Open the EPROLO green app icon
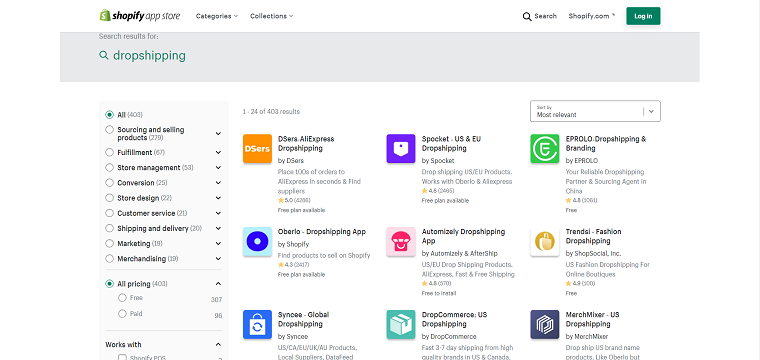The image size is (760, 360). 545,148
